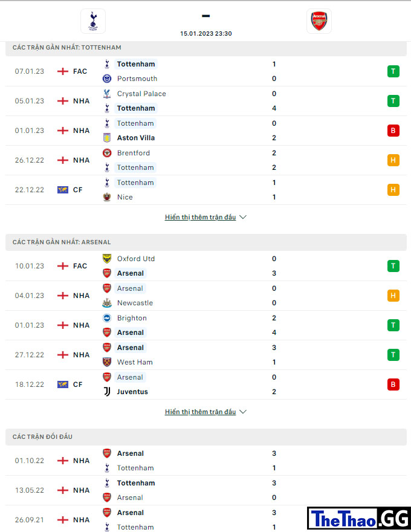Click the Arsenal crest in the header

click(x=319, y=21)
